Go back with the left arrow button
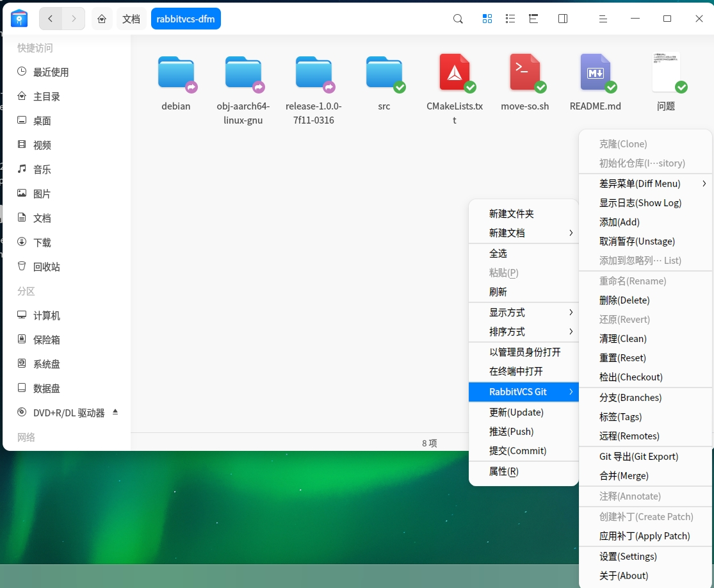 pyautogui.click(x=51, y=19)
